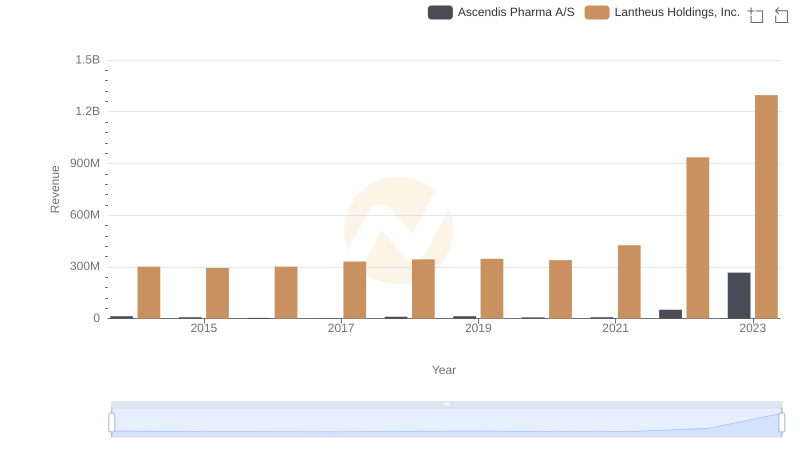The height and width of the screenshot is (461, 800).
Task: Select the right handle of zoom slider
Action: 781,422
